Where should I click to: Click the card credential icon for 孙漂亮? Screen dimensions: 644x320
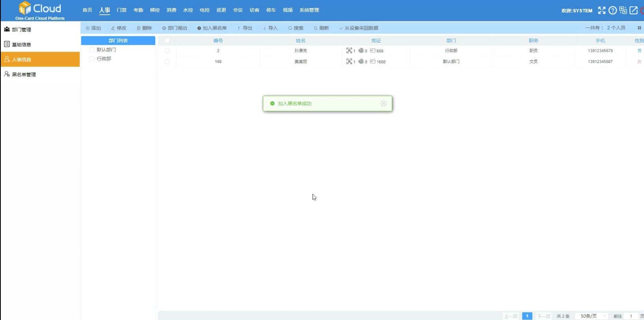[373, 51]
